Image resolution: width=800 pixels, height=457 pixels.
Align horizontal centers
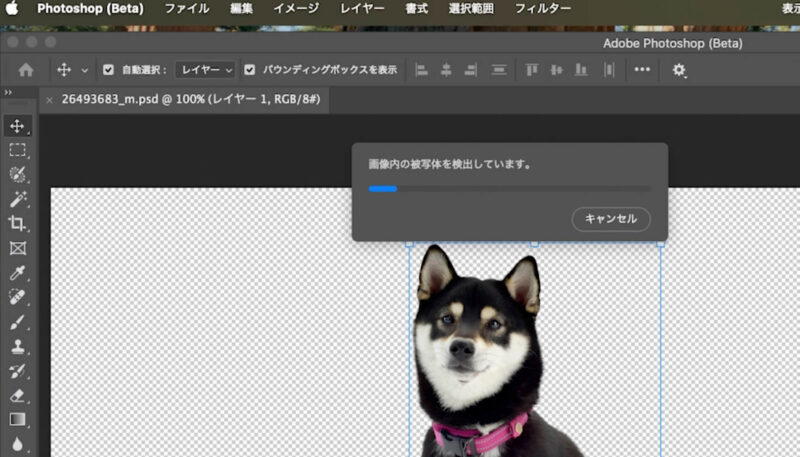click(x=446, y=70)
